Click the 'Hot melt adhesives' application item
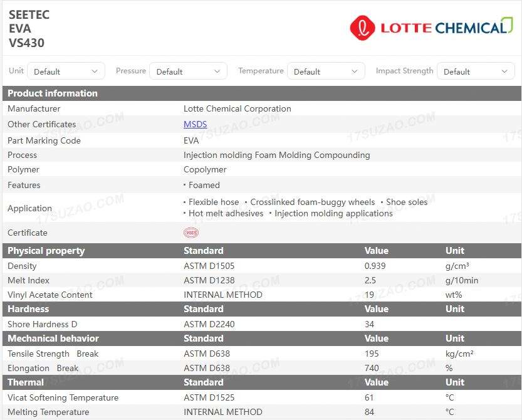The image size is (522, 420). (x=226, y=214)
